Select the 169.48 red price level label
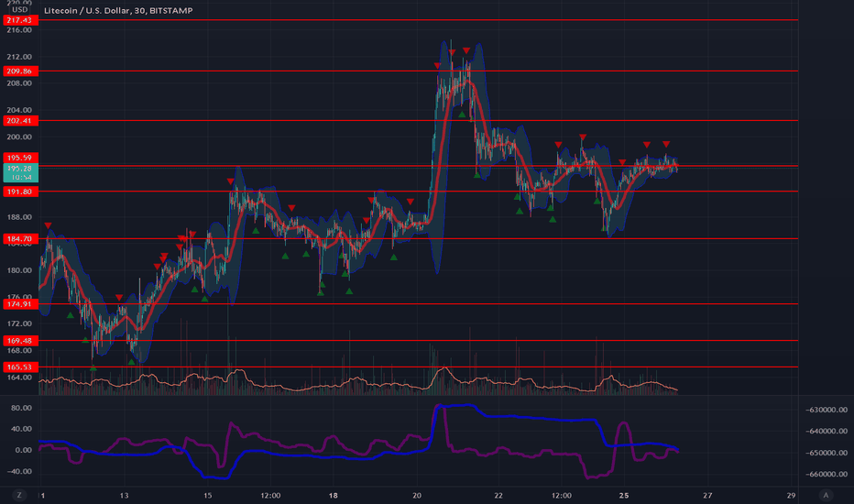 click(20, 341)
